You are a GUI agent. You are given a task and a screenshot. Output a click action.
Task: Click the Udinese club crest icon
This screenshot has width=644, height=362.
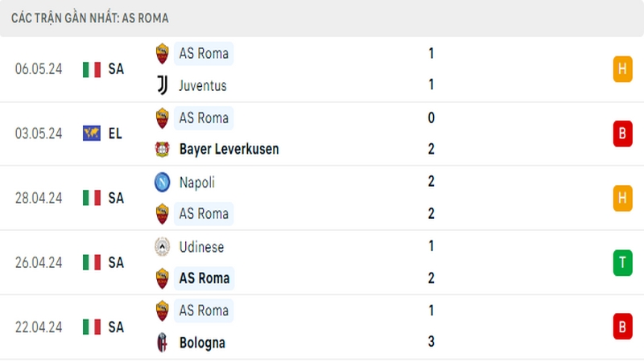pyautogui.click(x=163, y=246)
